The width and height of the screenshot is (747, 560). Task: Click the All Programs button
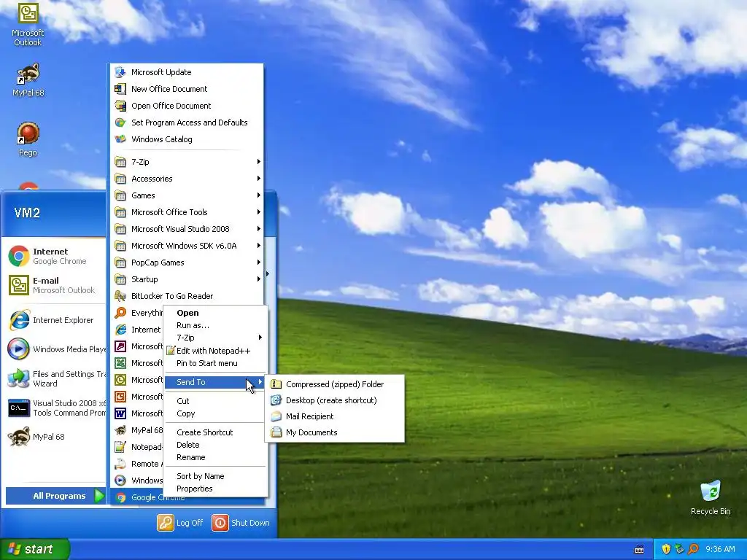[55, 496]
